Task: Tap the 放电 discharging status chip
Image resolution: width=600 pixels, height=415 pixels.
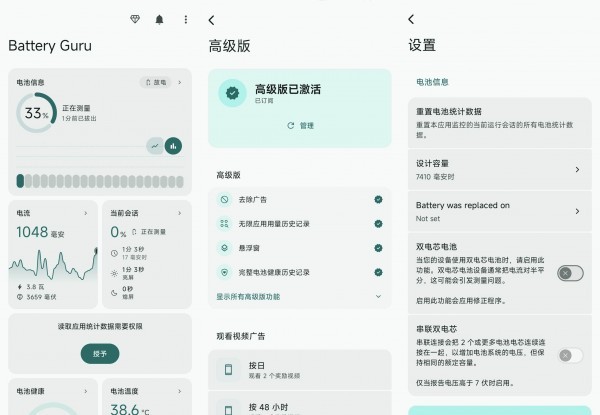Action: [x=156, y=82]
